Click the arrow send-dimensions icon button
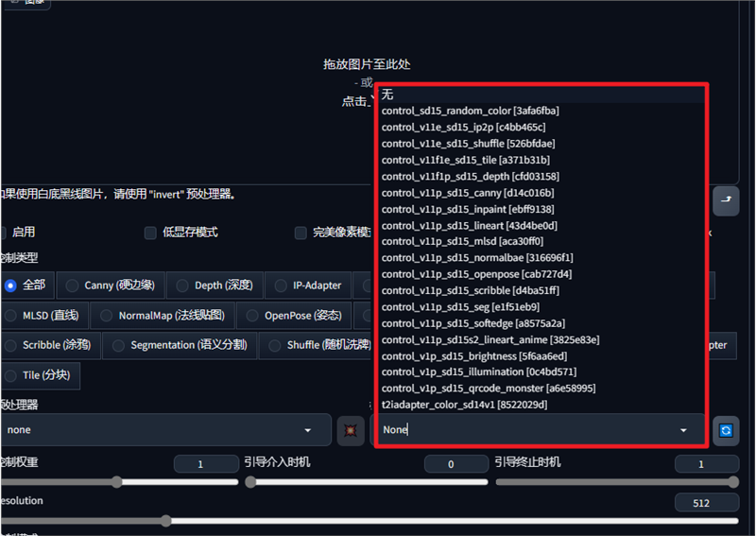The width and height of the screenshot is (756, 536). pos(726,200)
